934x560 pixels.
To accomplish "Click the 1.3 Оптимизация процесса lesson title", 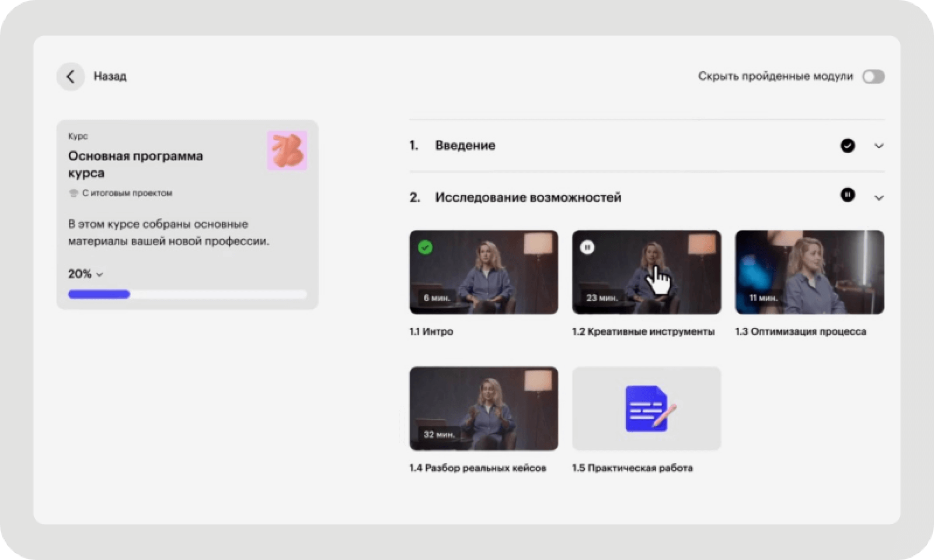I will [801, 331].
